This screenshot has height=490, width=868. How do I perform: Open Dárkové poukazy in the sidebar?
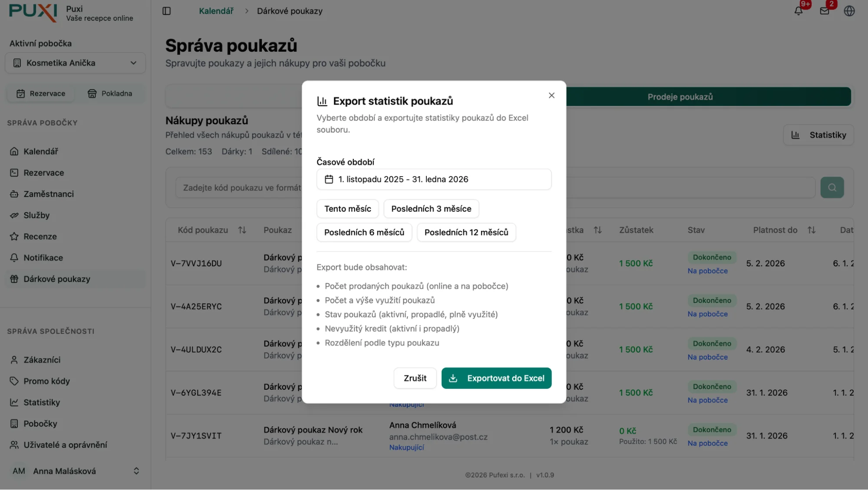(x=57, y=279)
